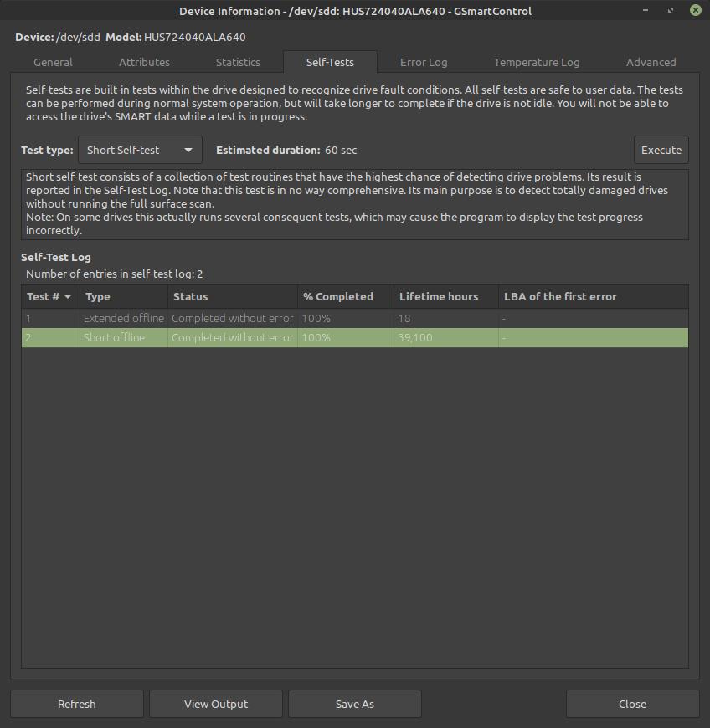Close window with title bar X icon
Image resolution: width=710 pixels, height=728 pixels.
(696, 10)
